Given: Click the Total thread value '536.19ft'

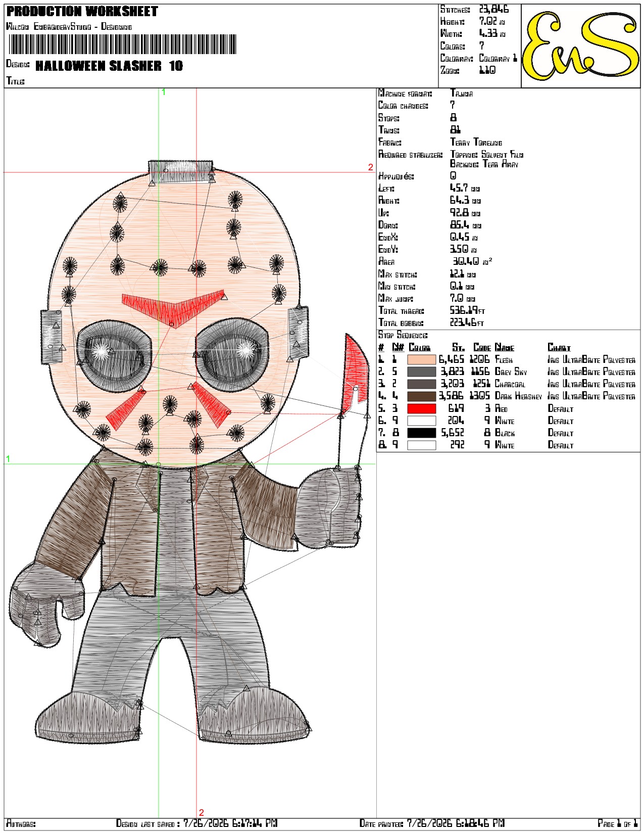Looking at the screenshot, I should coord(467,310).
